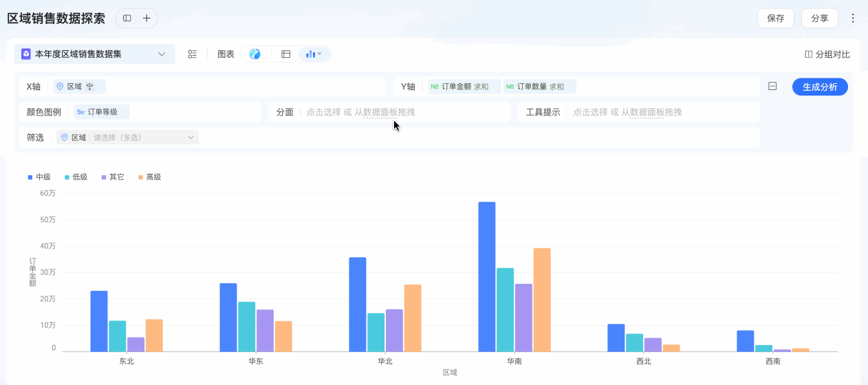
Task: Collapse config panel with minus icon
Action: [772, 87]
